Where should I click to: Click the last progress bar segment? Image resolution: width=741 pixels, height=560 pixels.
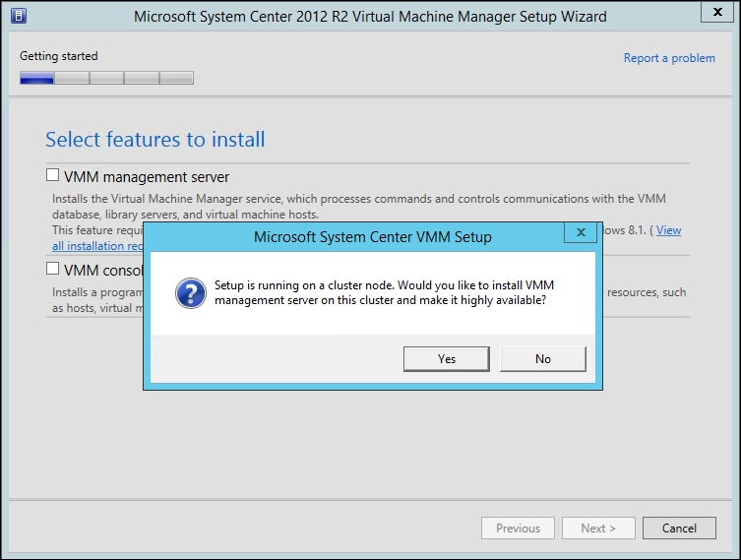tap(176, 78)
